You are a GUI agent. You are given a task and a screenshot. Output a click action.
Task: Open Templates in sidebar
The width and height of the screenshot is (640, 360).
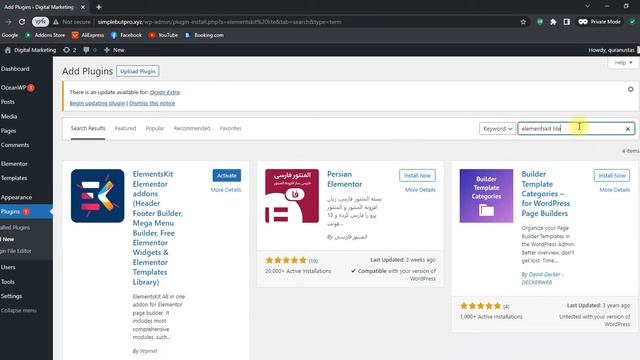(14, 178)
